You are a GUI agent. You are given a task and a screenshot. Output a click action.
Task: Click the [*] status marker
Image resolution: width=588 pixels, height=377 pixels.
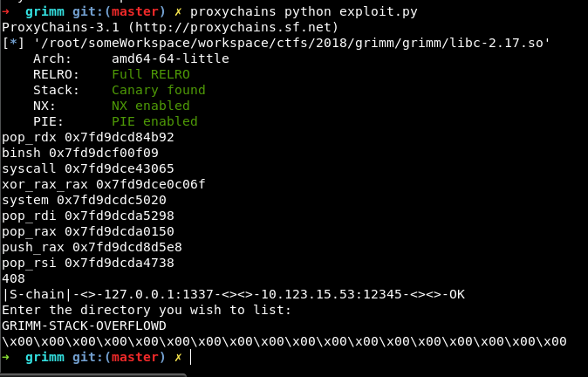click(x=13, y=43)
